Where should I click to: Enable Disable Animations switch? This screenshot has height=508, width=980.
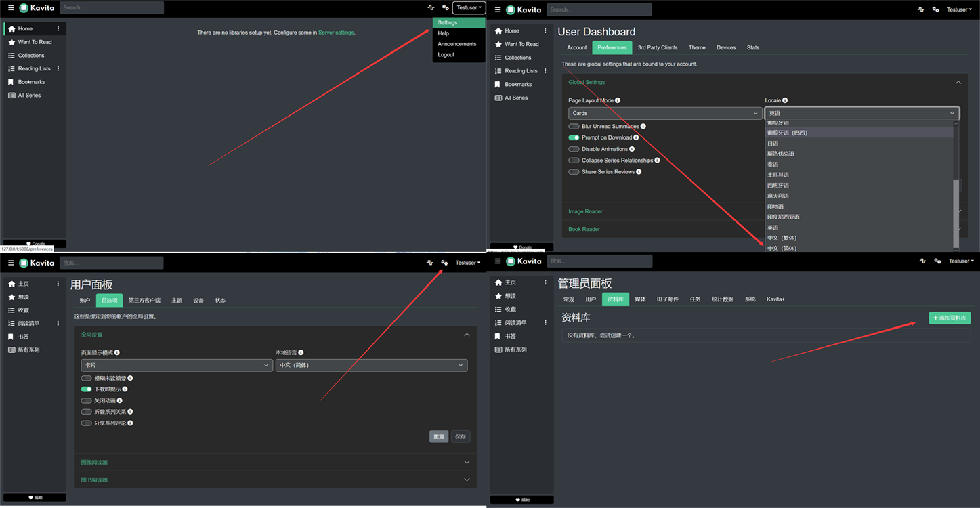point(574,149)
